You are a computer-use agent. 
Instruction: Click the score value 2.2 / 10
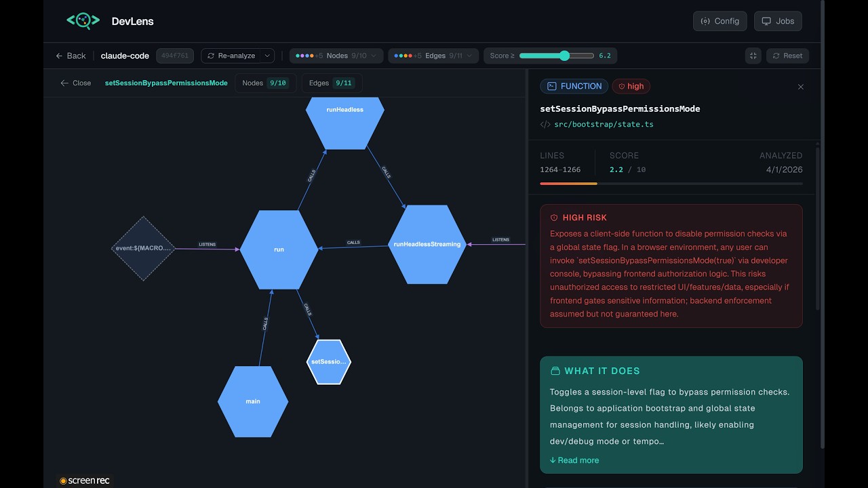[x=627, y=169]
